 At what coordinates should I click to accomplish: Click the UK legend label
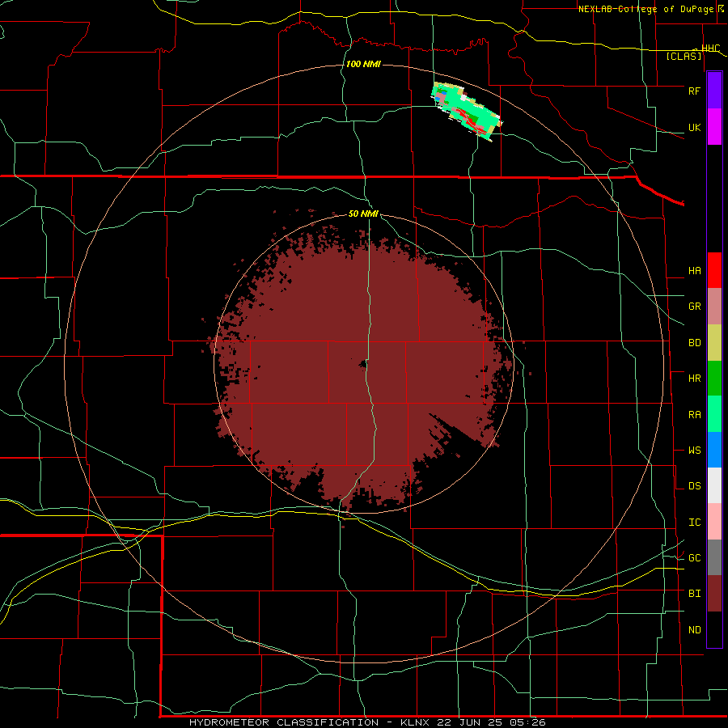coord(694,128)
